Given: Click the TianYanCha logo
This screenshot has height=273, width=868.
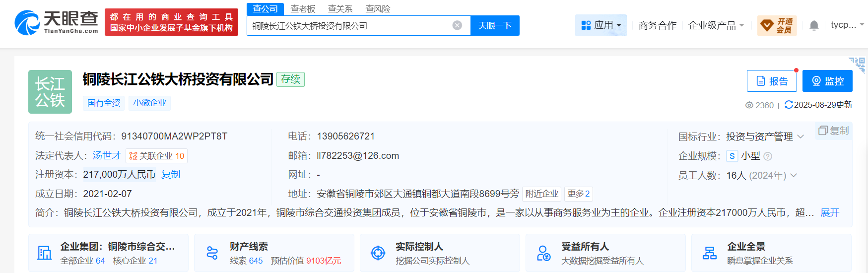Looking at the screenshot, I should pos(57,22).
